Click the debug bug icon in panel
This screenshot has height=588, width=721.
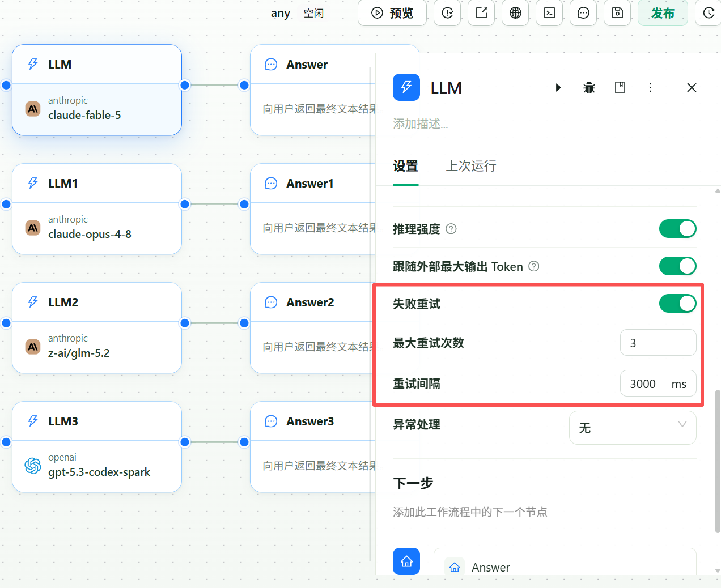(589, 88)
